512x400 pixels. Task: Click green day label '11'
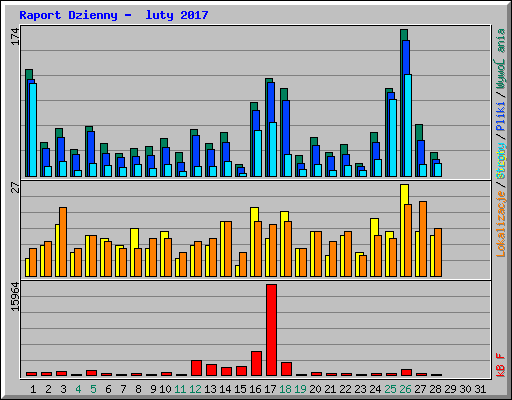pos(180,389)
